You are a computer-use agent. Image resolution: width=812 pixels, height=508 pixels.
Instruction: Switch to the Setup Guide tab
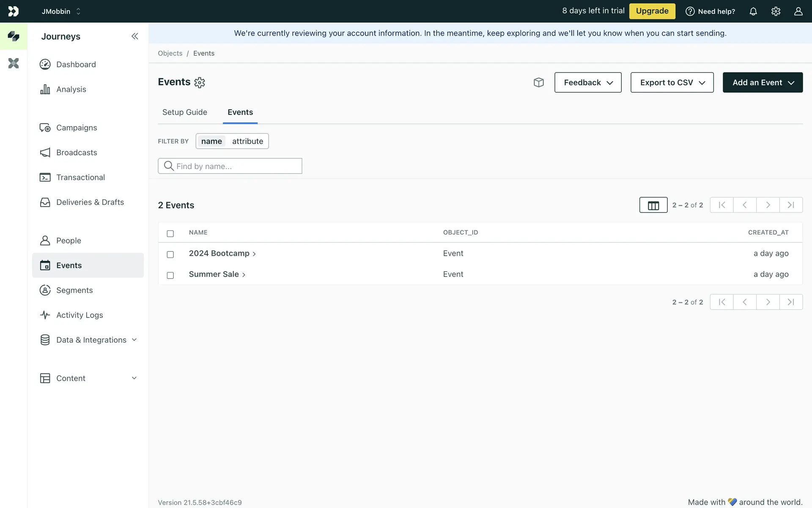(x=184, y=112)
